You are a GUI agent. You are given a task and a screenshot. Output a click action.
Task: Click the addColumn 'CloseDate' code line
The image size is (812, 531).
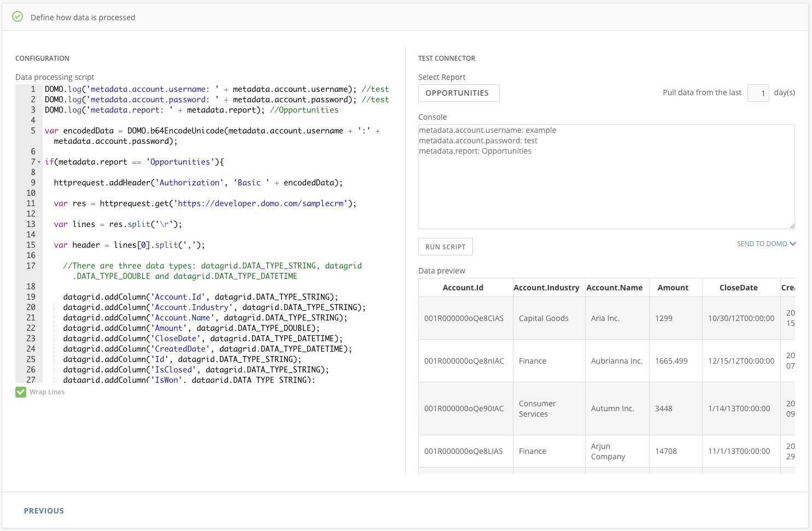coord(203,339)
